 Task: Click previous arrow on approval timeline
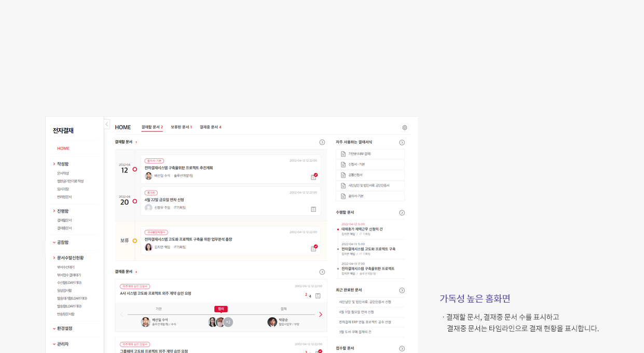point(122,315)
